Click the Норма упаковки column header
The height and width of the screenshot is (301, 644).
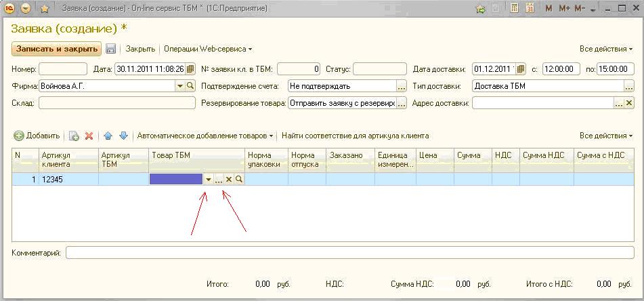(267, 160)
